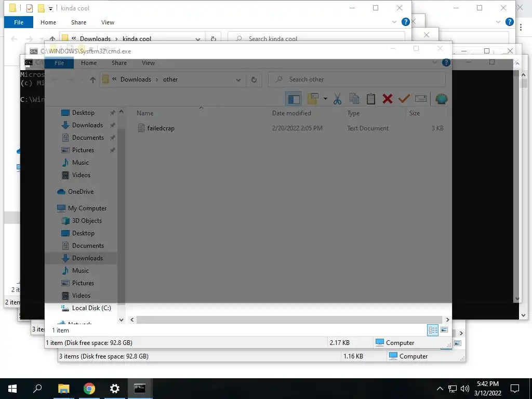Select the failedcrap text file

[x=161, y=128]
